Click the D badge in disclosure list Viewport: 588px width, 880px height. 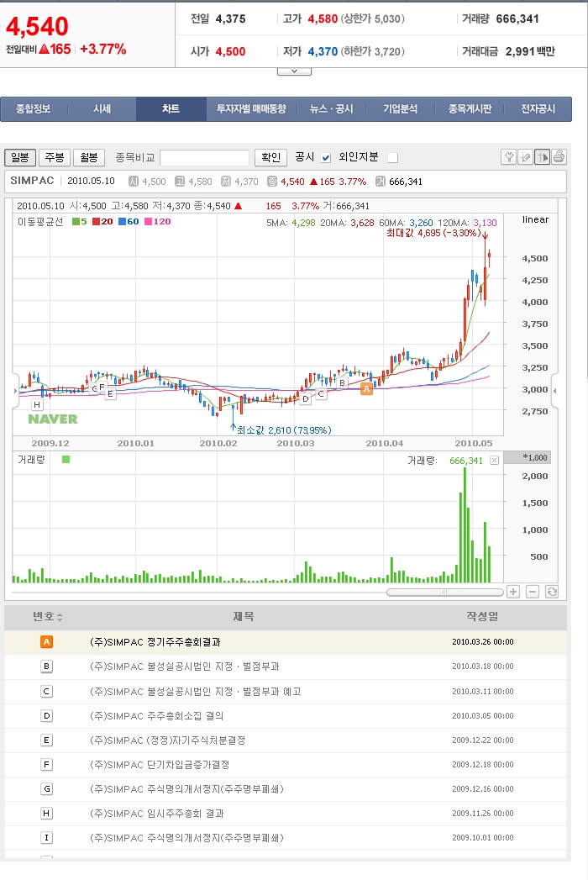point(46,715)
